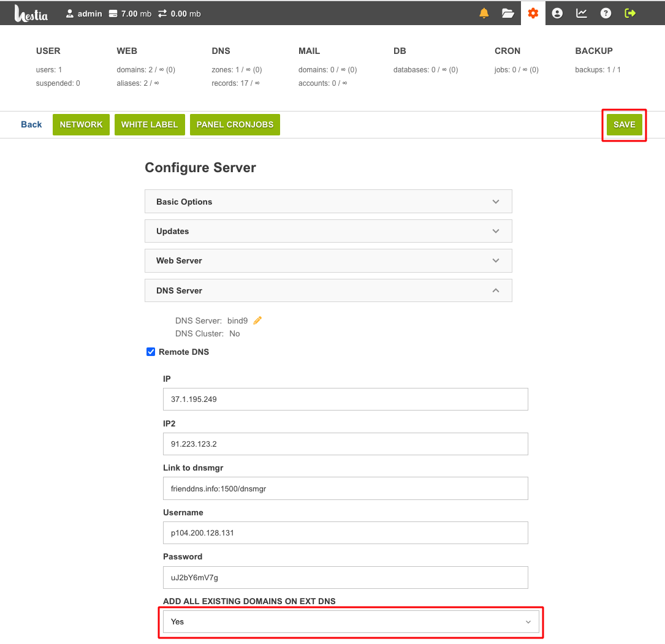Open the MAIL tab
This screenshot has width=665, height=644.
309,51
